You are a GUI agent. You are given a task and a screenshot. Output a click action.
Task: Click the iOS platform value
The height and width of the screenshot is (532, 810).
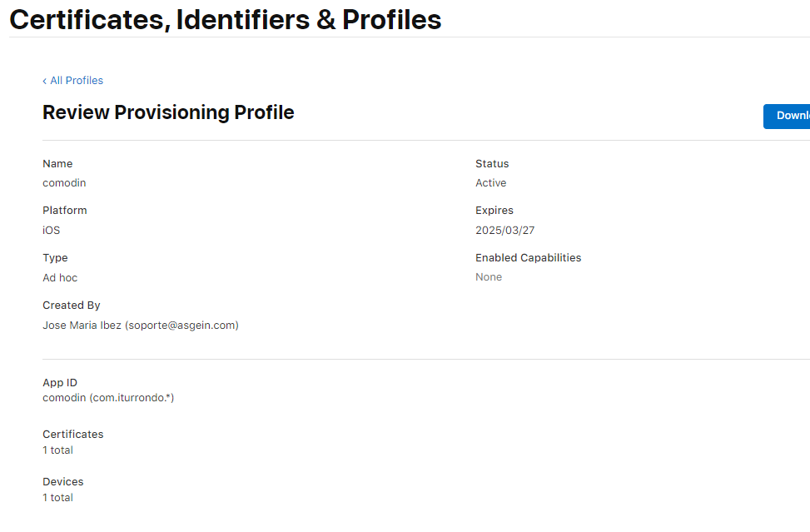tap(52, 231)
